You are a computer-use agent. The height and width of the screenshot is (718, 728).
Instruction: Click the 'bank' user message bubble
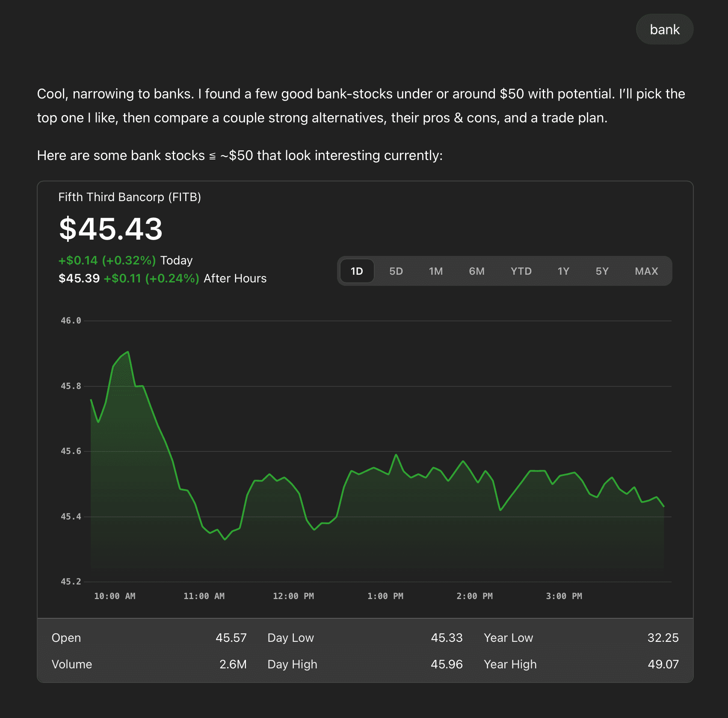[x=665, y=29]
